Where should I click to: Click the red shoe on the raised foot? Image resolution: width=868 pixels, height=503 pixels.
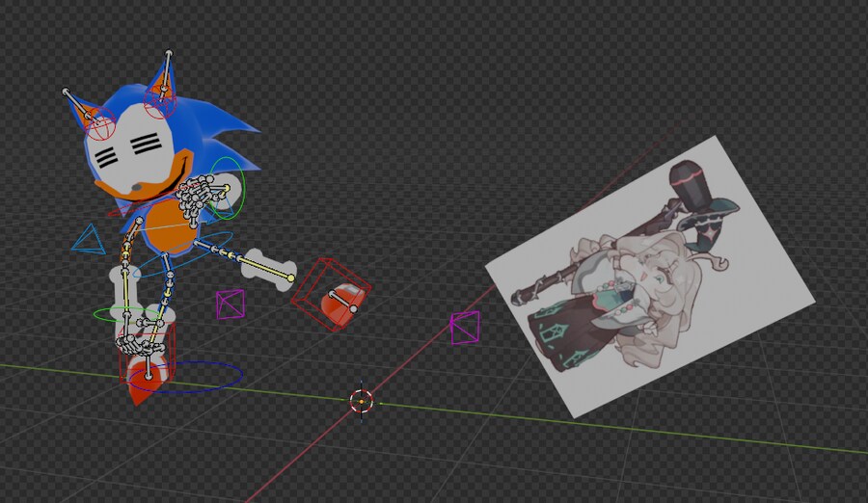(339, 306)
